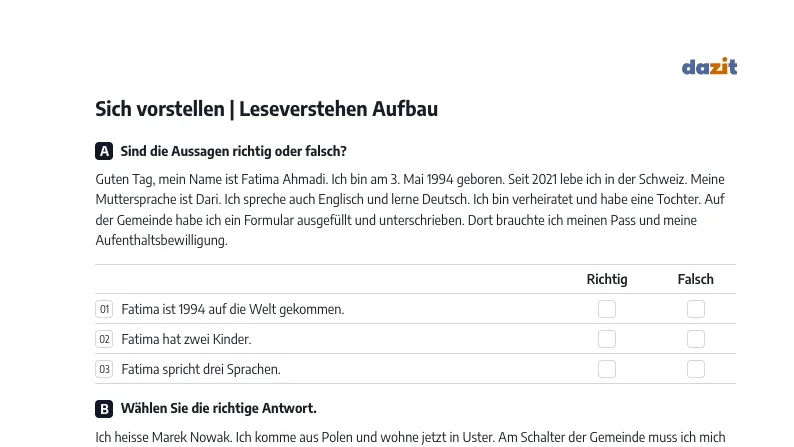Viewport: 794px width, 447px height.
Task: Click the dazit logo
Action: 709,66
